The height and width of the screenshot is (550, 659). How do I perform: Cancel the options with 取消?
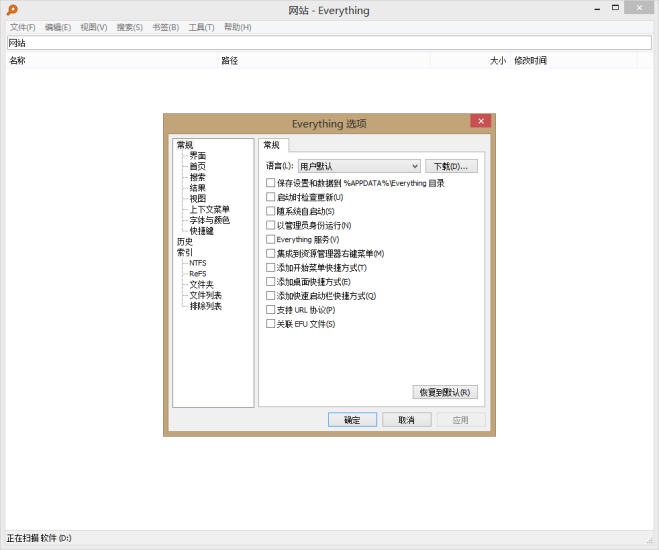[406, 419]
